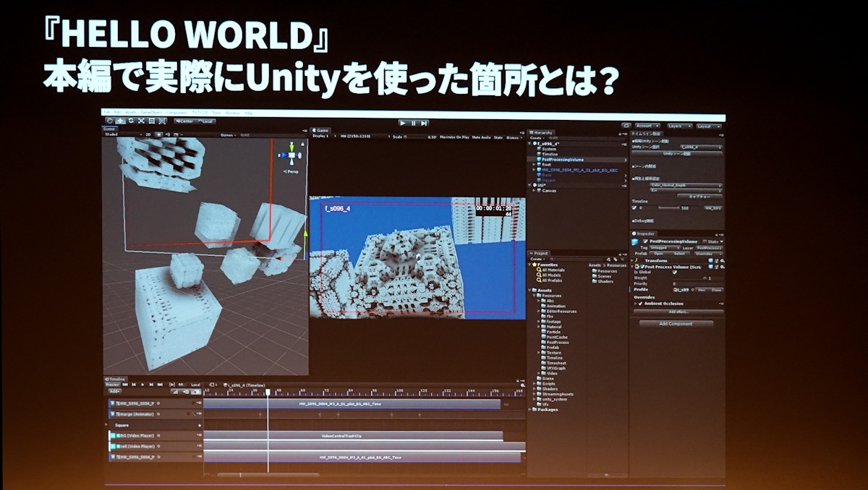Click the profile Clone button
The width and height of the screenshot is (868, 490).
(x=716, y=290)
